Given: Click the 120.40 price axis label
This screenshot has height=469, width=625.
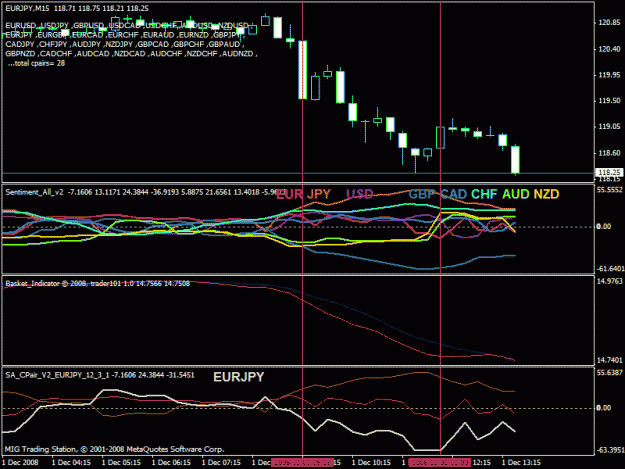Looking at the screenshot, I should (609, 49).
